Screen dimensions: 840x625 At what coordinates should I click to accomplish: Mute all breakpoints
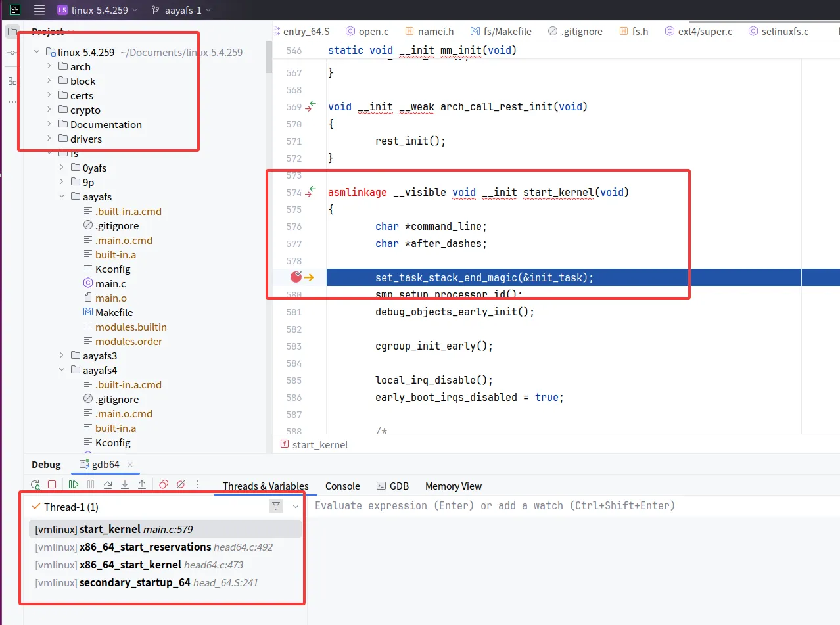(x=181, y=485)
